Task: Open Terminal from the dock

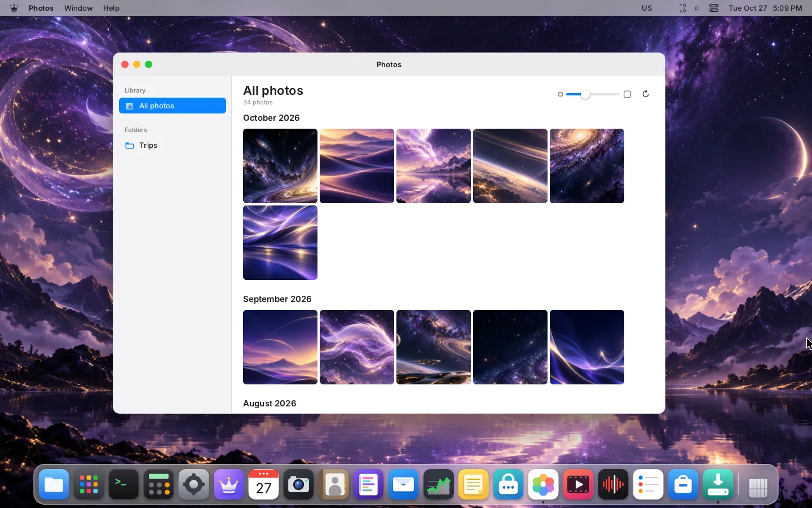Action: point(124,484)
